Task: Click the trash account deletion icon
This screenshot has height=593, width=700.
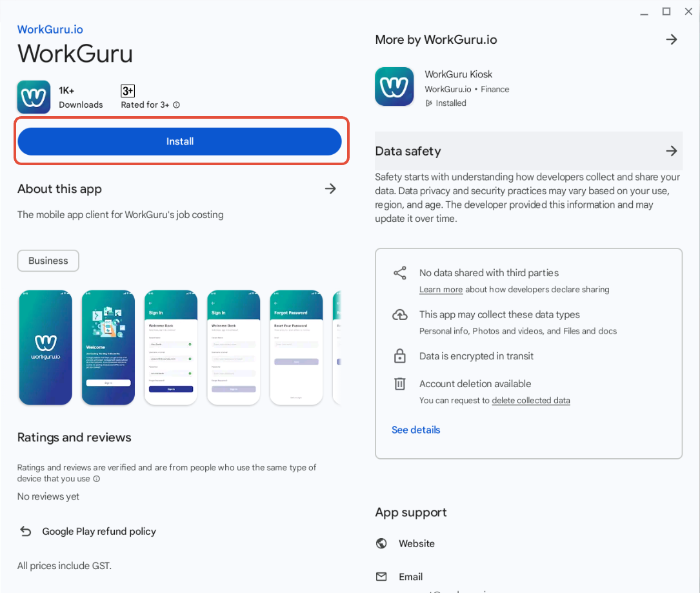Action: tap(399, 384)
